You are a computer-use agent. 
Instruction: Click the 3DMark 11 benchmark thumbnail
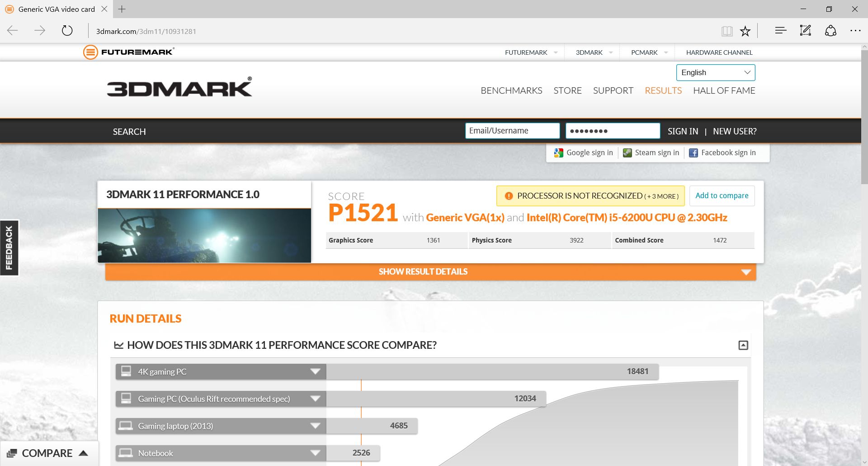click(x=204, y=236)
